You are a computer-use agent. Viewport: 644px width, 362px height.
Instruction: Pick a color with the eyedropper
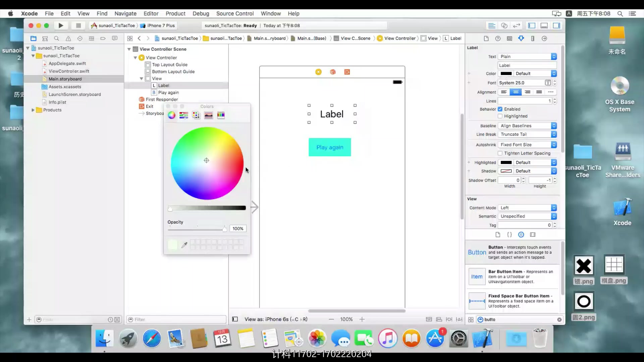coord(184,245)
